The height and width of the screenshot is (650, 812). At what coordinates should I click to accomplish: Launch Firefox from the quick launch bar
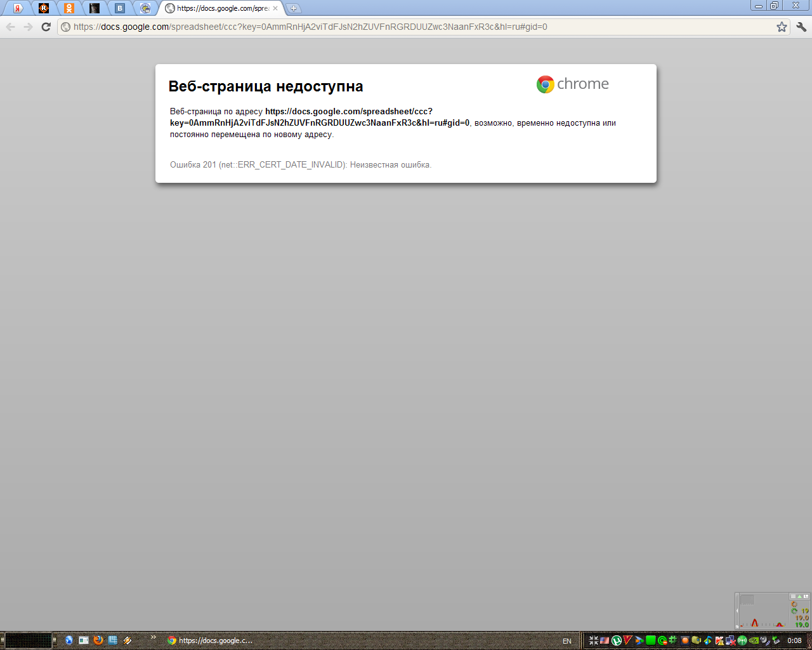point(98,640)
